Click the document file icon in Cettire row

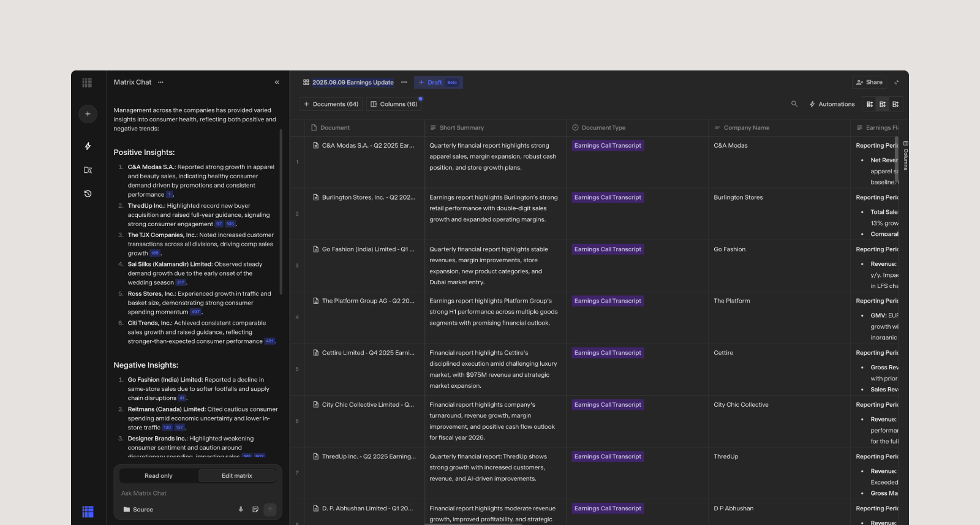point(316,353)
